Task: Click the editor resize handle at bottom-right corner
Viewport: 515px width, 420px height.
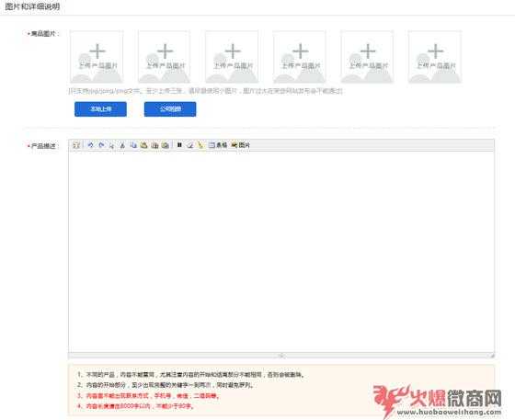Action: pyautogui.click(x=492, y=356)
